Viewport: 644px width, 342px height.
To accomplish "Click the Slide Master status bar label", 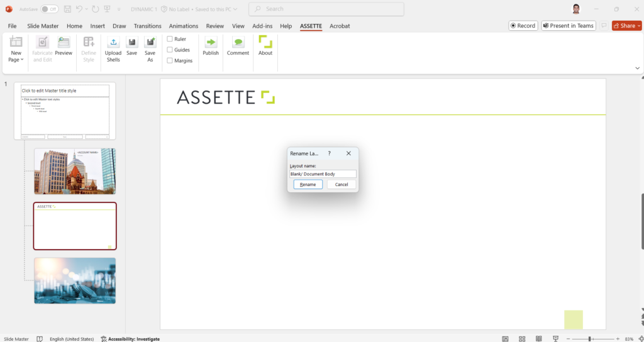I will tap(16, 339).
